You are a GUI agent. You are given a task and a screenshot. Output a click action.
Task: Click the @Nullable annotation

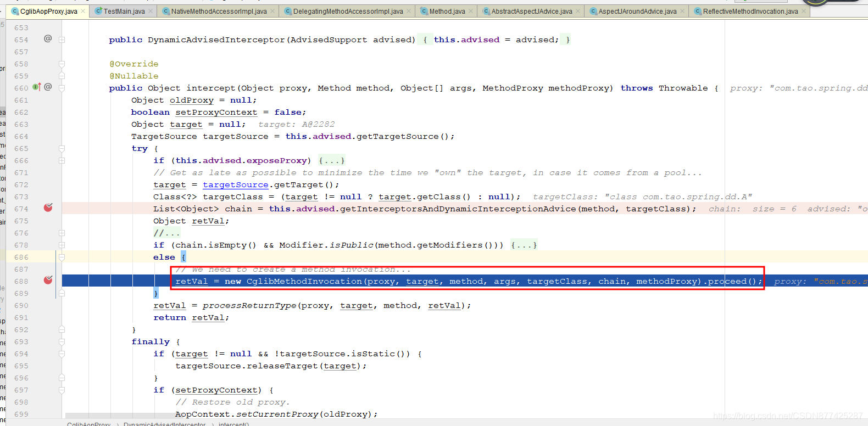pyautogui.click(x=134, y=76)
